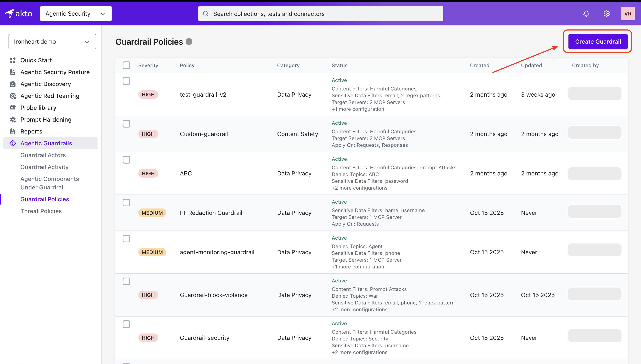Expand the Ironheart demo dropdown

[x=52, y=42]
